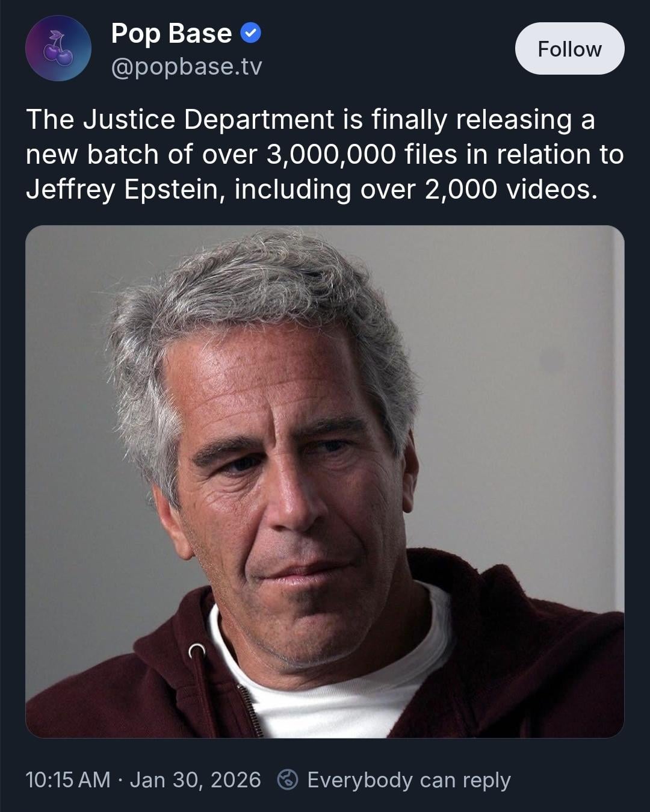This screenshot has width=650, height=812.
Task: Click 'Justice Department' in the post text
Action: (208, 119)
